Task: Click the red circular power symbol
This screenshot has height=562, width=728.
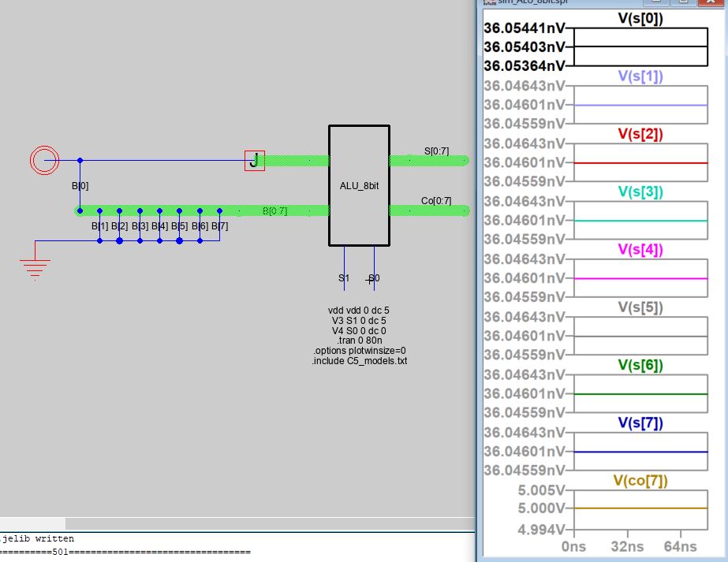Action: 44,161
